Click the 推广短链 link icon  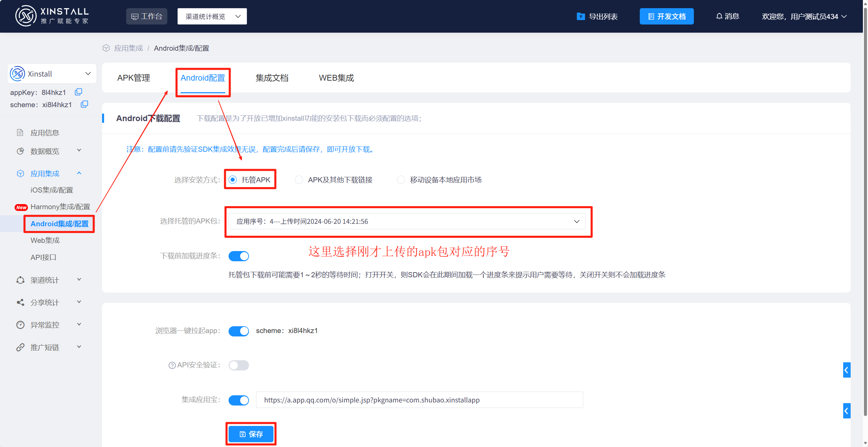pos(20,347)
